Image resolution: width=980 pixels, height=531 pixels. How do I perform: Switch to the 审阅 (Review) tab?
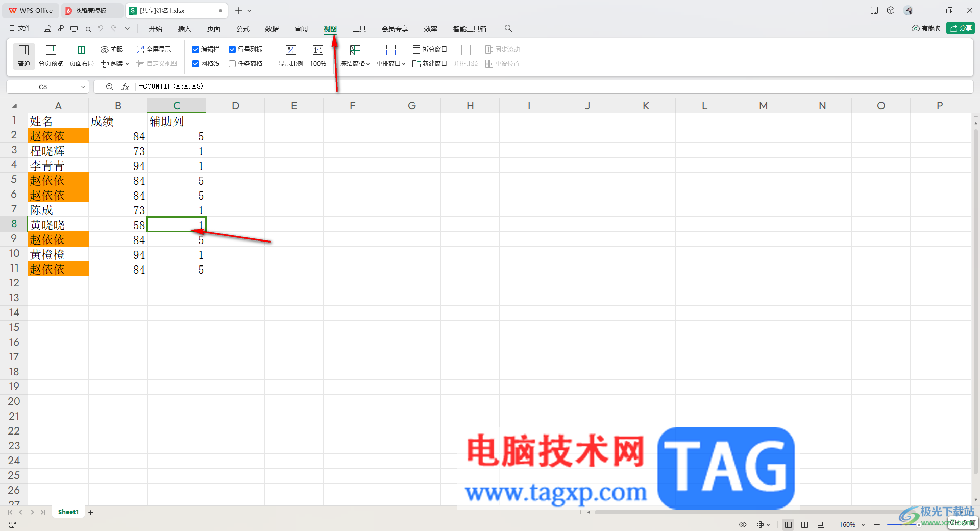301,29
